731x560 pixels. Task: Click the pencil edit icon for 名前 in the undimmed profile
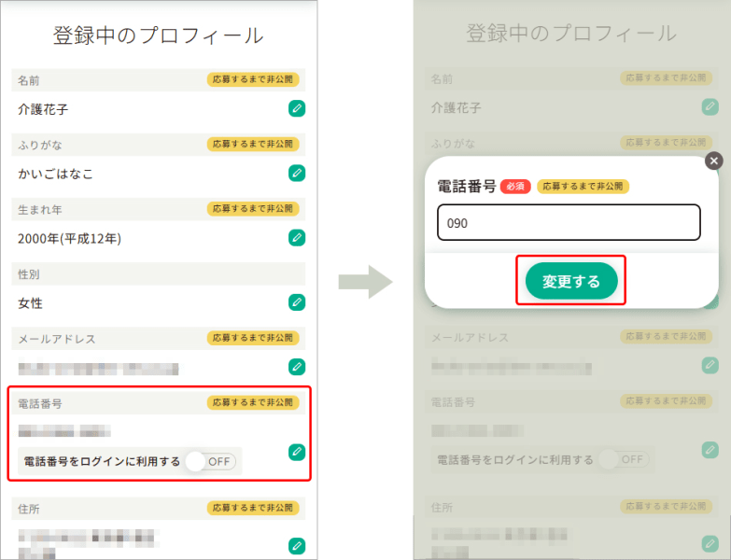pos(297,108)
